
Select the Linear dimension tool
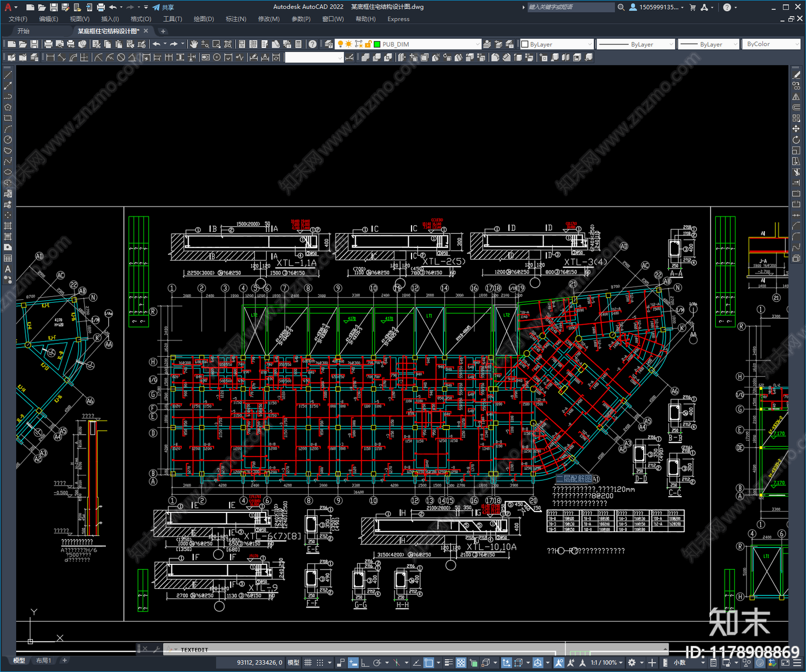[50, 57]
